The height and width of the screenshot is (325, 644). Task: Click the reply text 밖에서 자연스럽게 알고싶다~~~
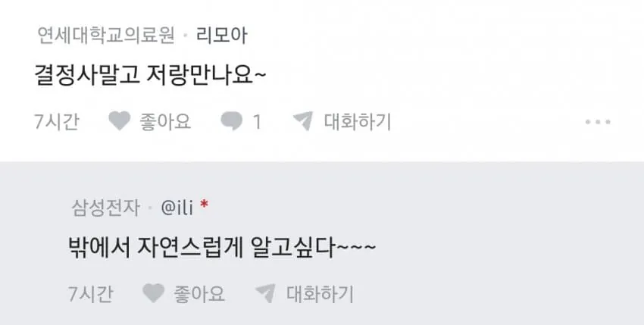point(222,248)
